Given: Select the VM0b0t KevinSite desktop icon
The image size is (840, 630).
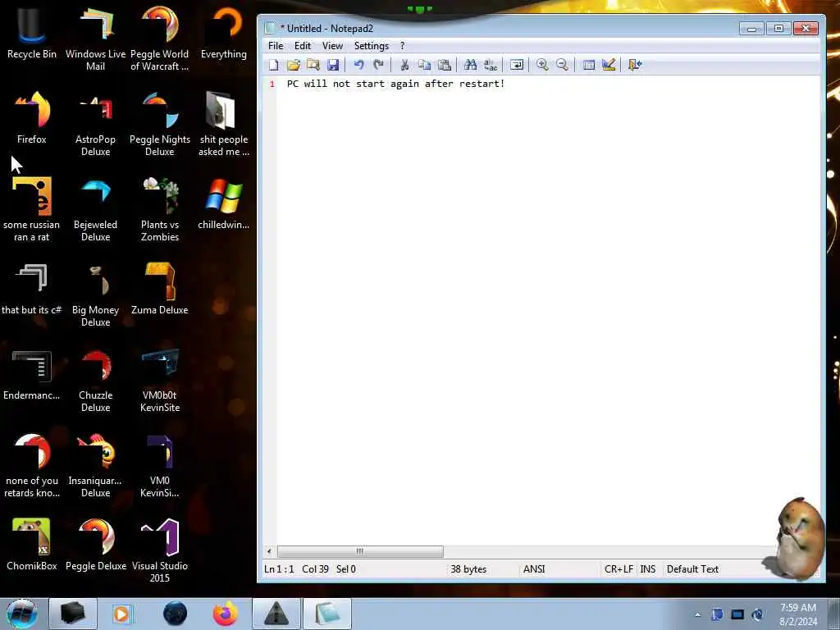Looking at the screenshot, I should pos(160,380).
